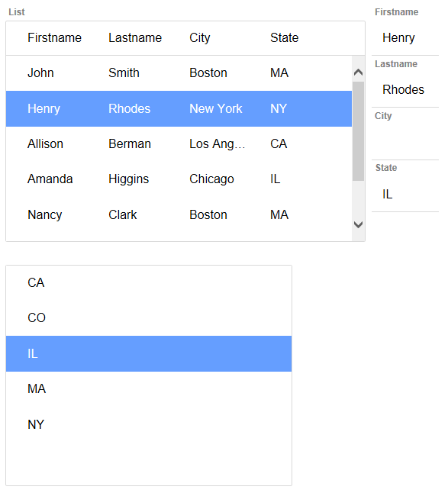This screenshot has height=493, width=448.
Task: Sort by the Firstname column header
Action: (54, 38)
